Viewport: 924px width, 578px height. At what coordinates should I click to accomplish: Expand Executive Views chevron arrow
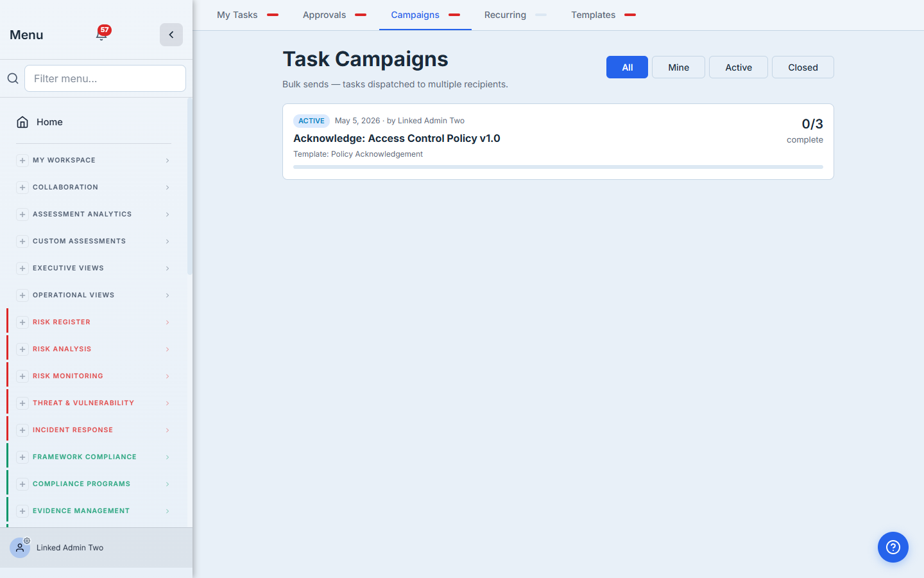[167, 268]
